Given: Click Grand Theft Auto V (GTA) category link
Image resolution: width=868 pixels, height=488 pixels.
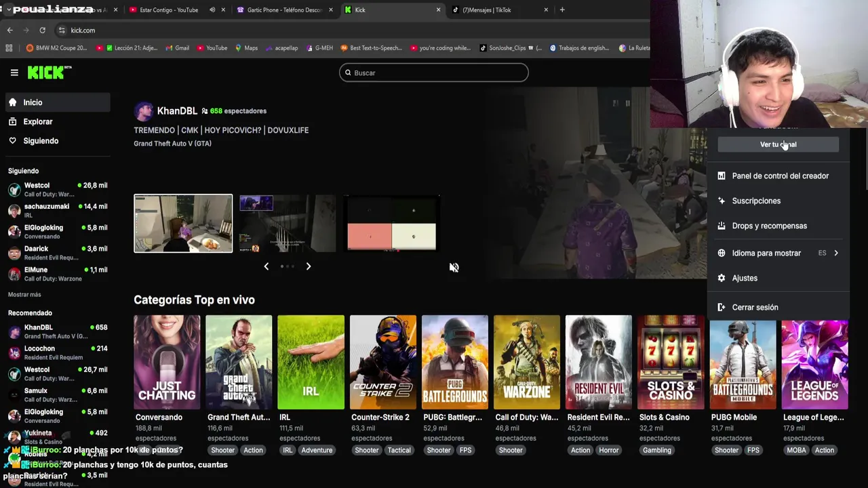Looking at the screenshot, I should 172,143.
